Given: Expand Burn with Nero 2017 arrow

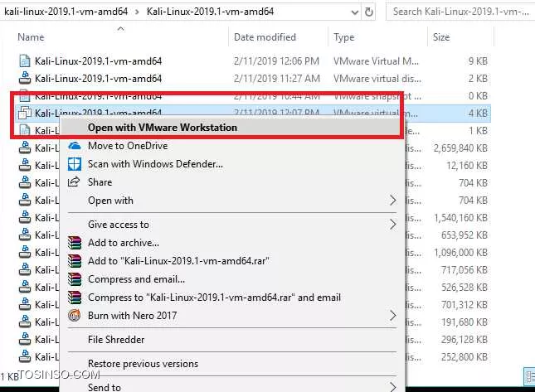Looking at the screenshot, I should tap(393, 315).
